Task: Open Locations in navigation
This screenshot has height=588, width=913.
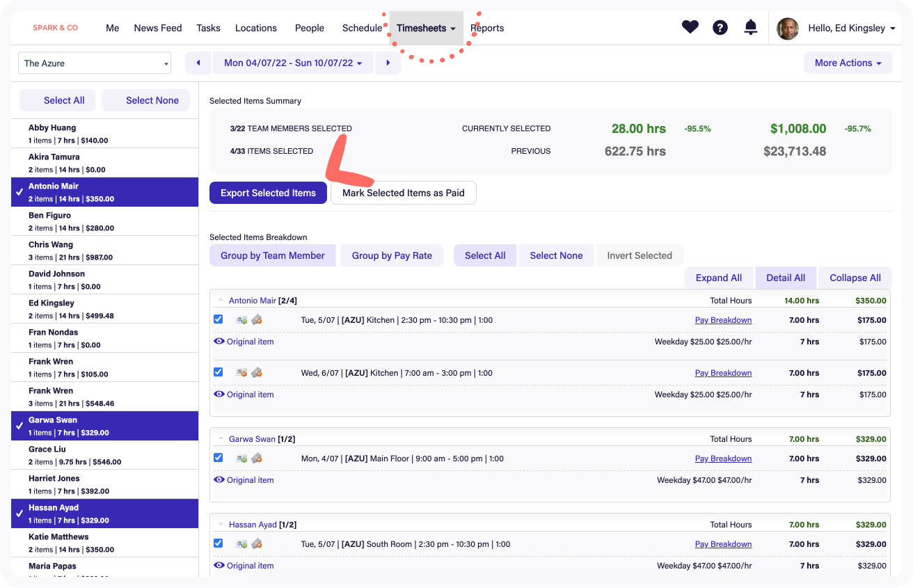Action: click(256, 29)
